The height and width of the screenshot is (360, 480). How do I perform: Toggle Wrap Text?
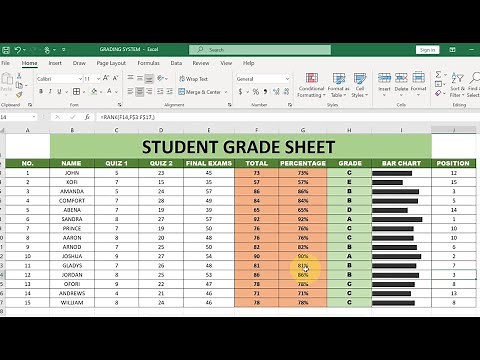pyautogui.click(x=193, y=79)
